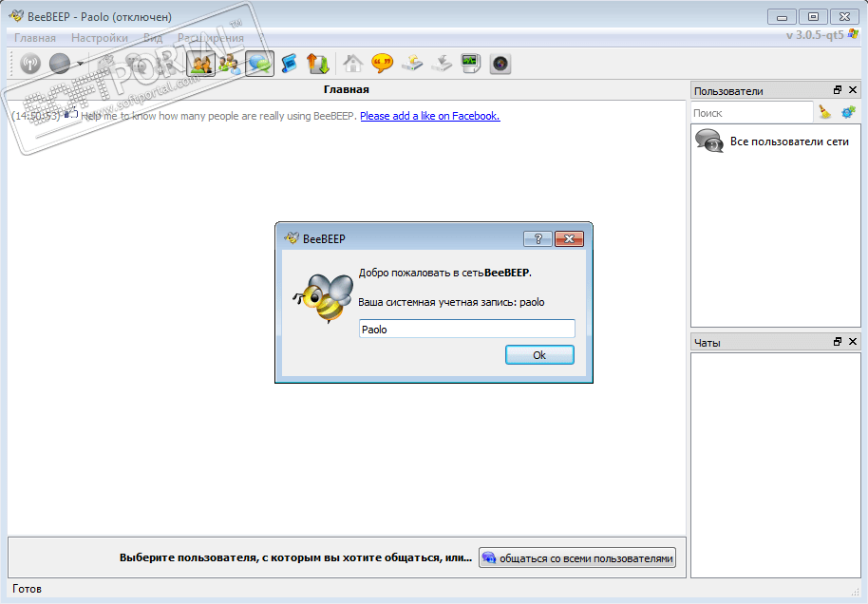This screenshot has width=868, height=604.
Task: Toggle the chat bubbles panel icon
Action: 259,64
